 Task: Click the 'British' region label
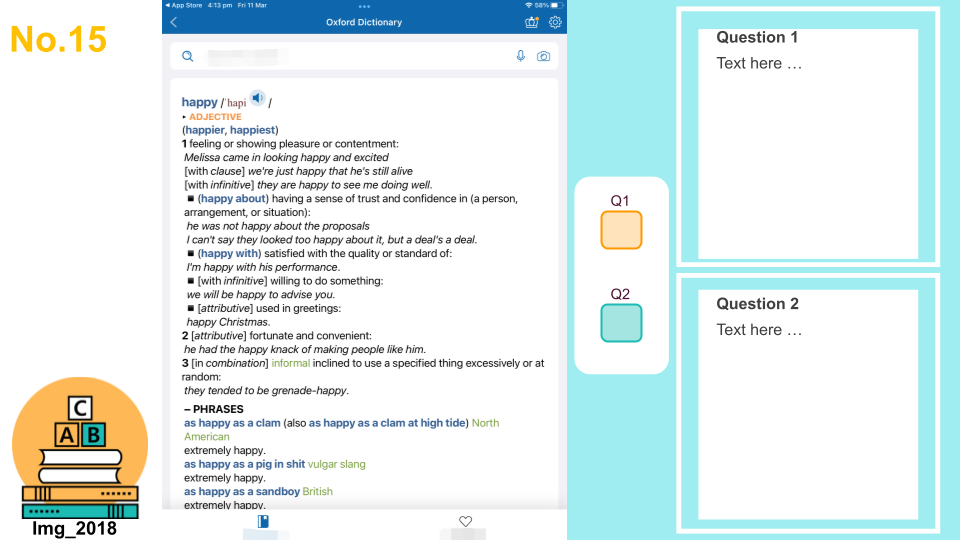coord(317,492)
